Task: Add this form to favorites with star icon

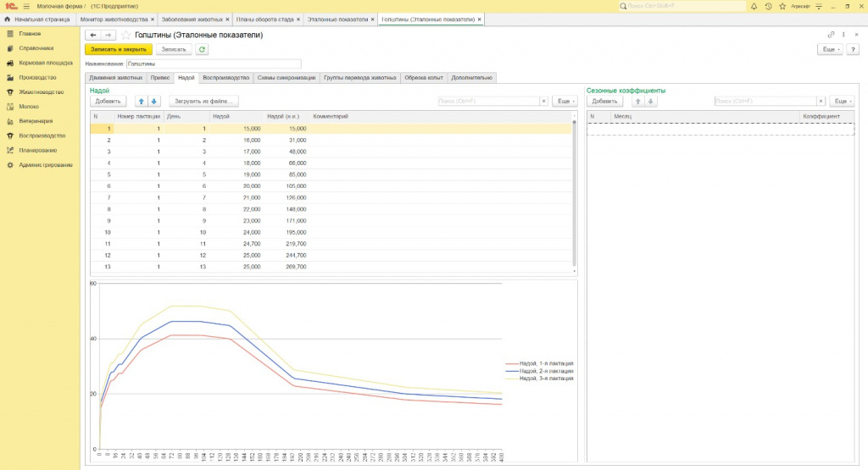Action: 126,35
